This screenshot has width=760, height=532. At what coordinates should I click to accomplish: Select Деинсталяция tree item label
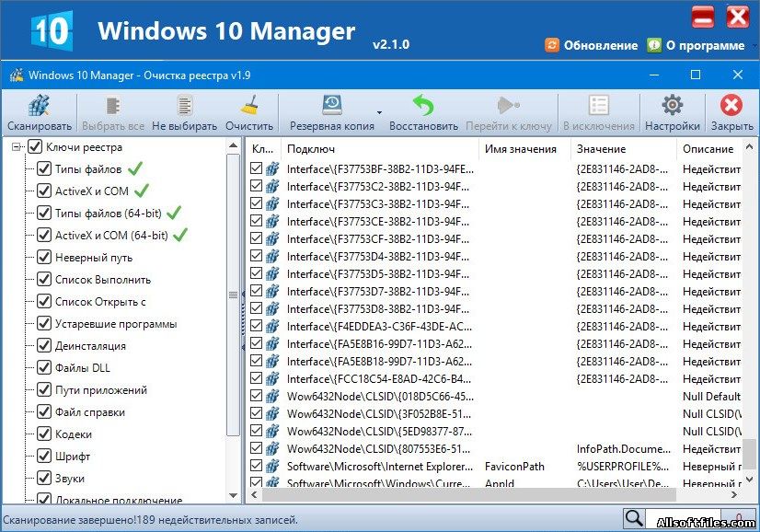tap(91, 346)
